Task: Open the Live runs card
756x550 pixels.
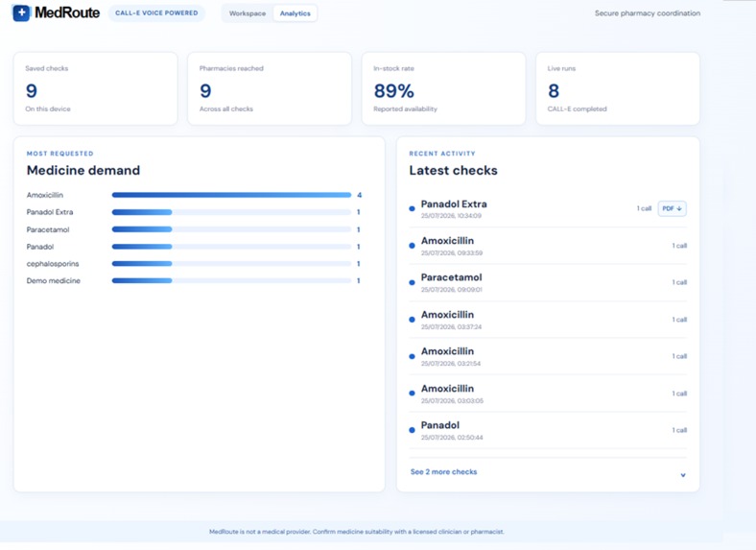Action: tap(618, 88)
